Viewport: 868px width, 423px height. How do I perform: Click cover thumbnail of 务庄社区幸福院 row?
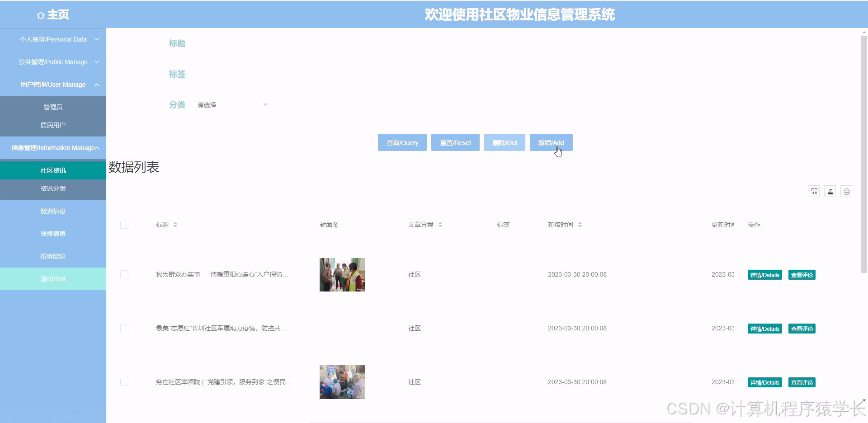342,382
